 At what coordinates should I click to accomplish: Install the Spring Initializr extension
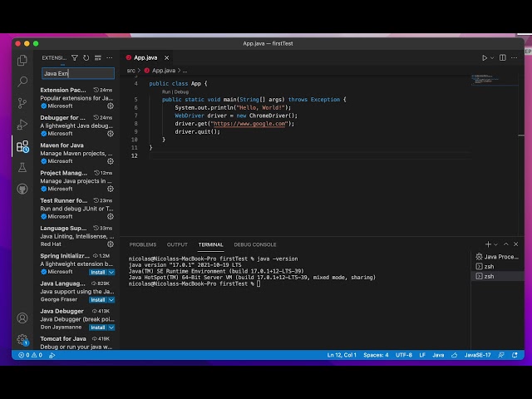click(98, 272)
